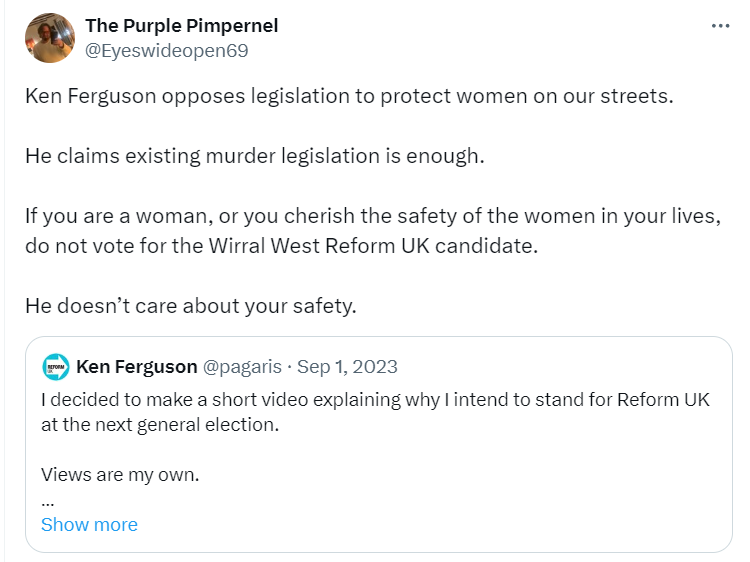Click the Reform UK avatar in quoted tweet

[x=56, y=367]
